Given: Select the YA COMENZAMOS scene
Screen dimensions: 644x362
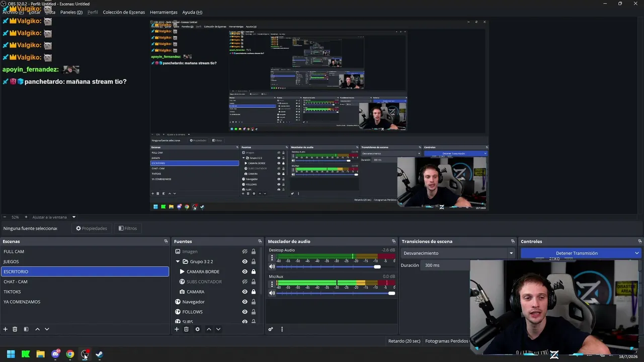Looking at the screenshot, I should (85, 302).
